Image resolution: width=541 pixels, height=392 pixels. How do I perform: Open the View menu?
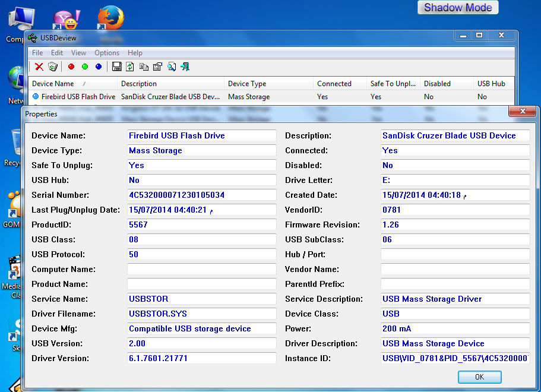coord(78,53)
